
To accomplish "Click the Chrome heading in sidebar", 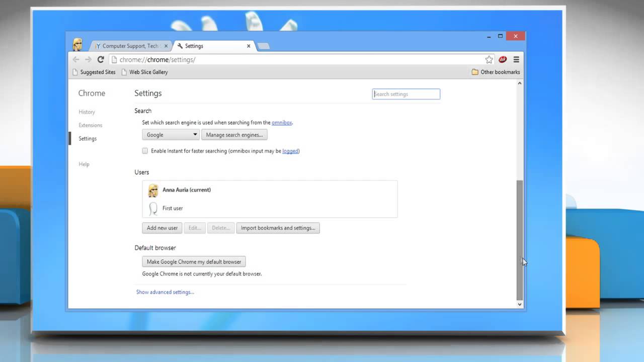I will tap(92, 93).
